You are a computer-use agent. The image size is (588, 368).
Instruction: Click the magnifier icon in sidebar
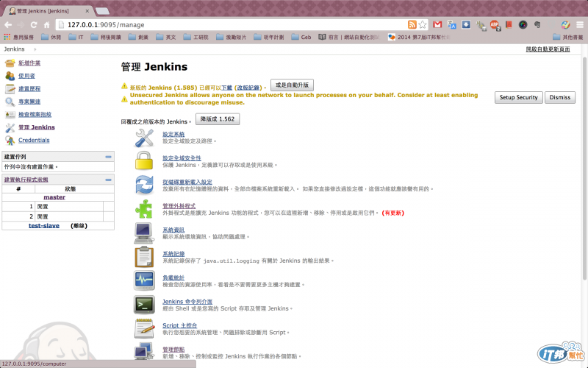pos(10,102)
